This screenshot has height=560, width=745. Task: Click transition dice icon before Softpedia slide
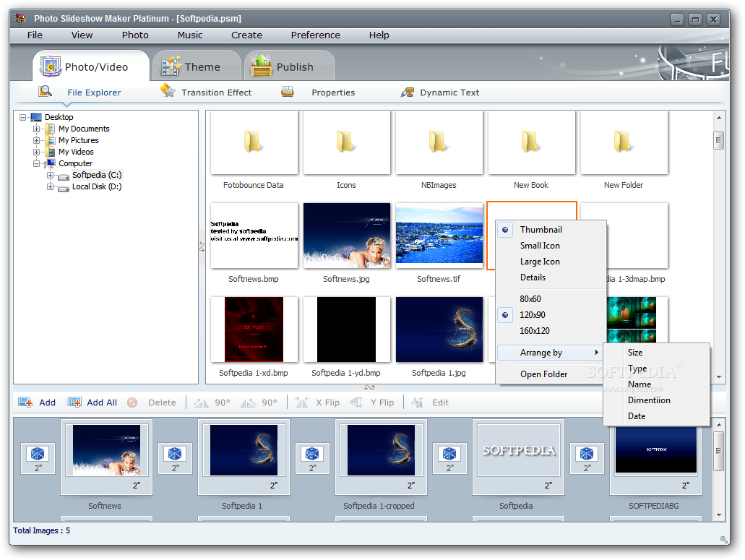[449, 454]
